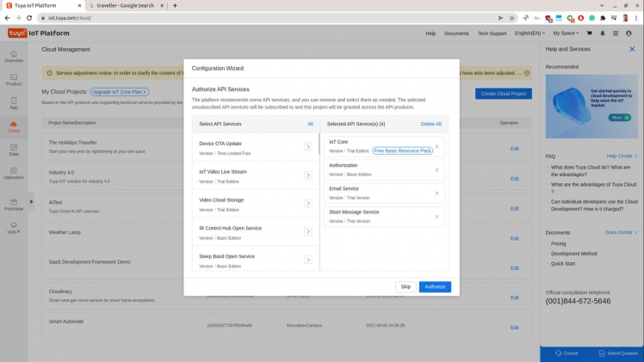This screenshot has width=644, height=362.
Task: Open the Product section in sidebar
Action: click(14, 79)
